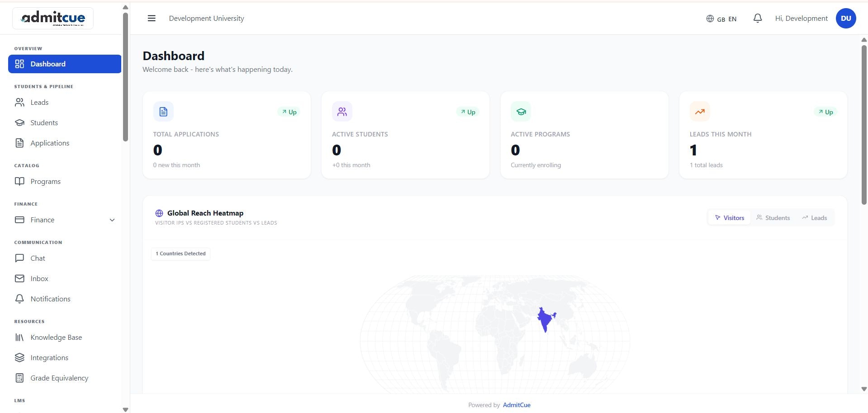The image size is (868, 413).
Task: Click the sidebar scroll down arrow
Action: coord(125,409)
